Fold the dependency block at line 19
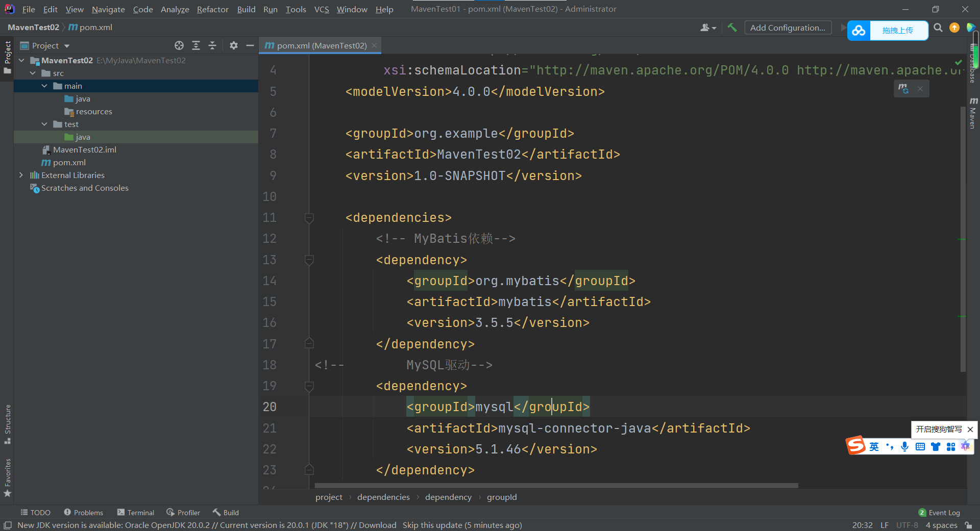The height and width of the screenshot is (531, 980). (309, 386)
